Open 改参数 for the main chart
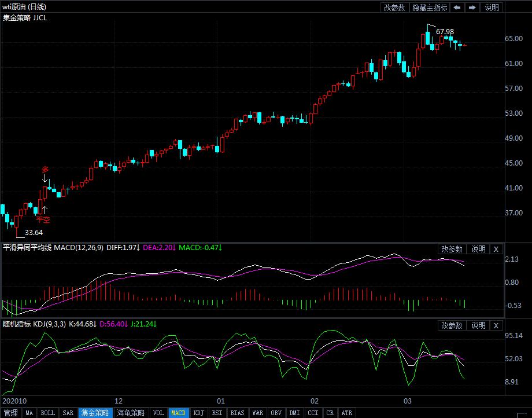Viewport: 532px width, 418px height. 395,8
